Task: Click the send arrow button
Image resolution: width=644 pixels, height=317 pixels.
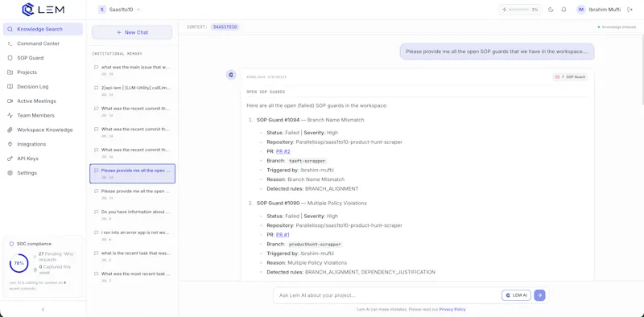Action: (x=539, y=295)
